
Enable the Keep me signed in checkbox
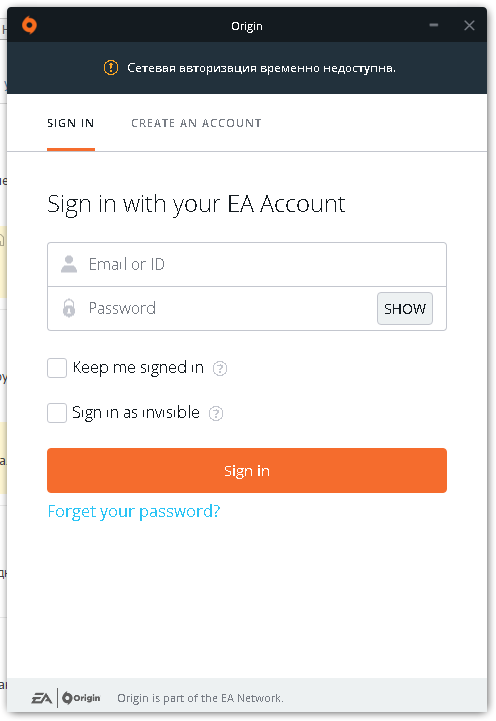click(57, 368)
